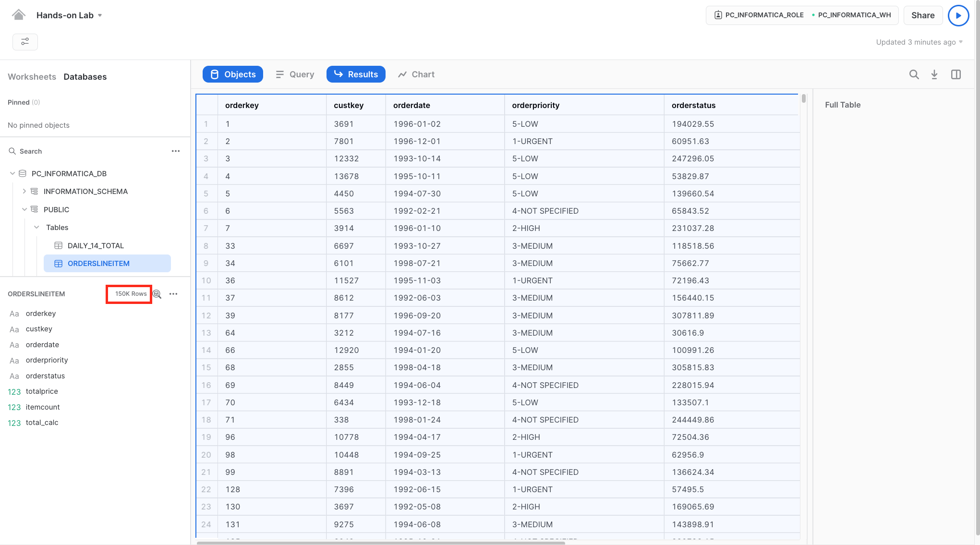980x545 pixels.
Task: Select the DAILY_14_TOTAL table icon
Action: [59, 245]
